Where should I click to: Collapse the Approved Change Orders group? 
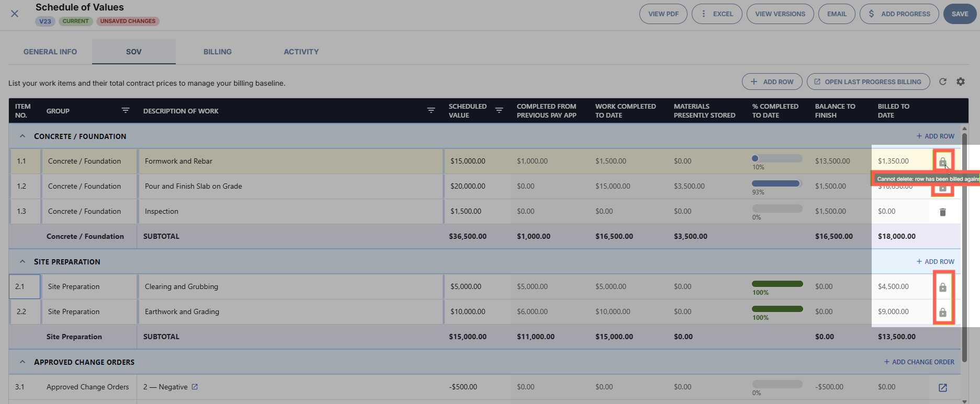(22, 362)
